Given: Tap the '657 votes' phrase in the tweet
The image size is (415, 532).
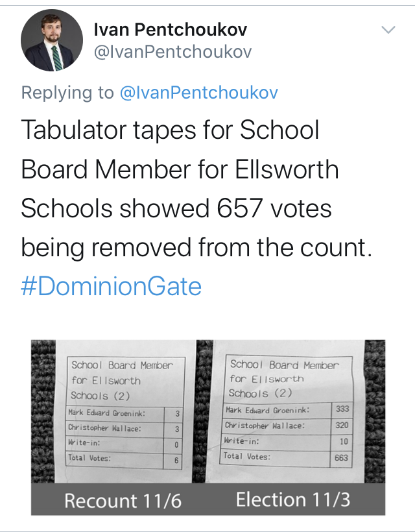Looking at the screenshot, I should (274, 208).
